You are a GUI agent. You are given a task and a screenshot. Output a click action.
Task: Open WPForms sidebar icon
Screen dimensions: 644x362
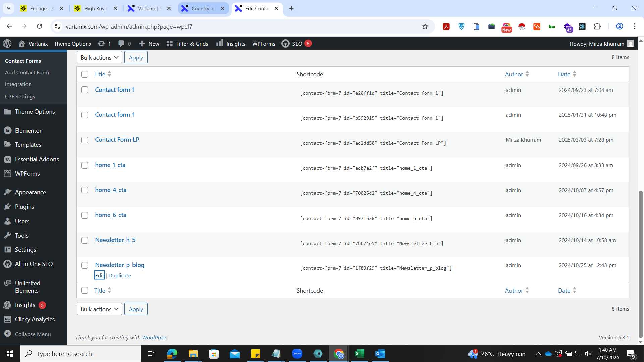click(x=8, y=173)
